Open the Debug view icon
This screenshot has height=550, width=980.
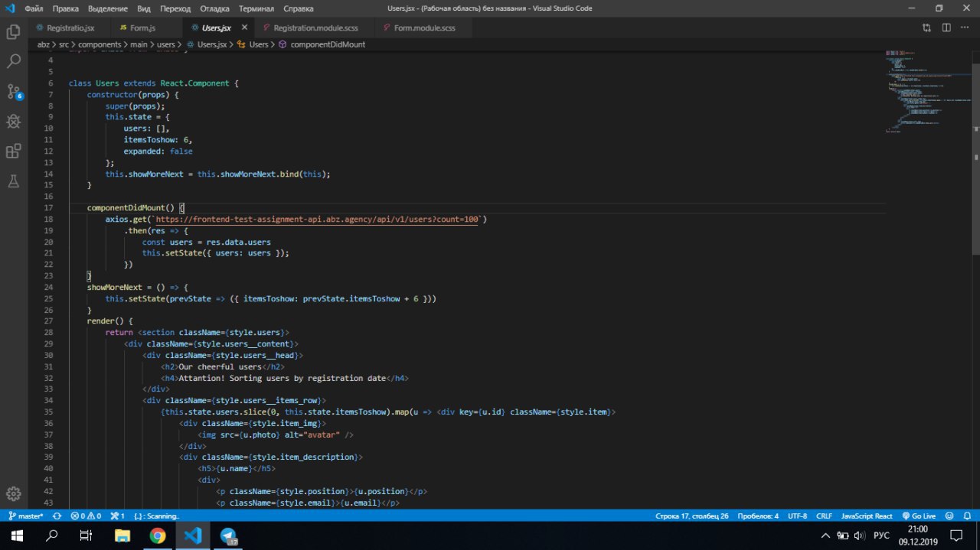tap(13, 121)
